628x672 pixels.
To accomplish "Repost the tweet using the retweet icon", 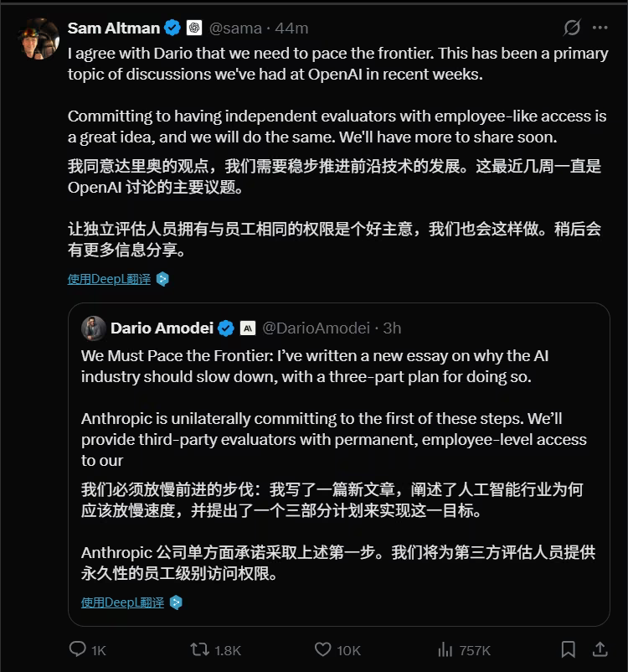I will click(x=199, y=649).
